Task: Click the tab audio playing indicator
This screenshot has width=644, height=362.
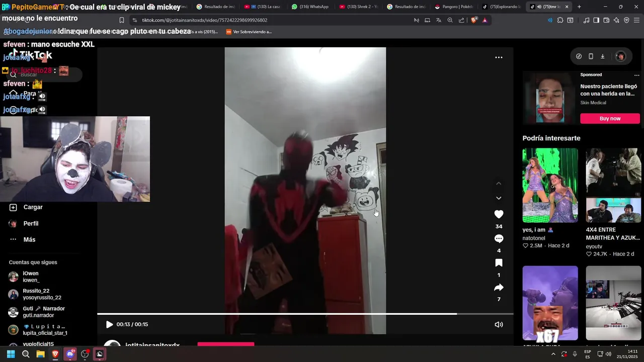Action: [539, 7]
